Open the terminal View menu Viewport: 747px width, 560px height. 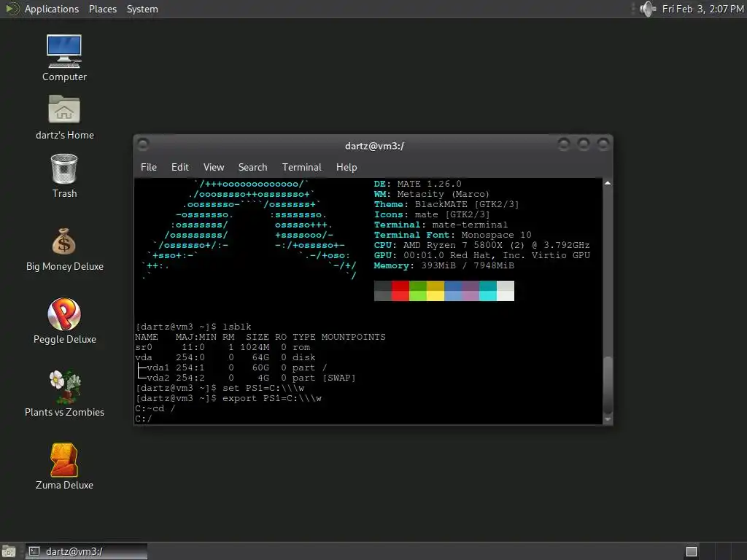pos(214,167)
